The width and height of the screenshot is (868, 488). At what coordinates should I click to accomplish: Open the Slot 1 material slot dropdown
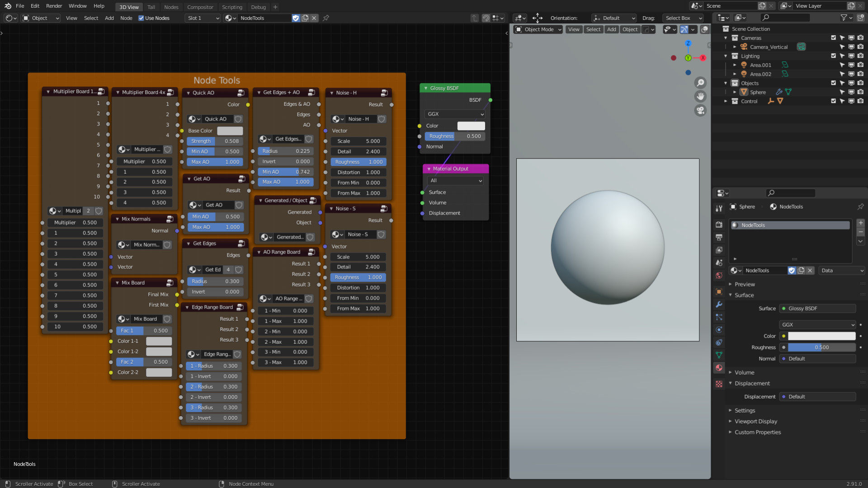pos(203,18)
